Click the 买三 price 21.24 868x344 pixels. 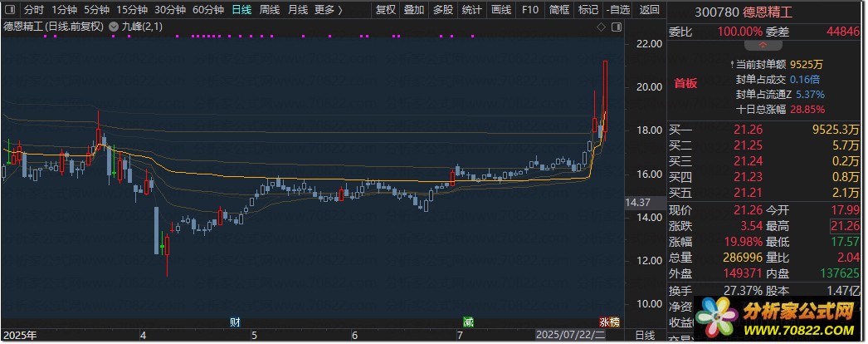coord(749,162)
